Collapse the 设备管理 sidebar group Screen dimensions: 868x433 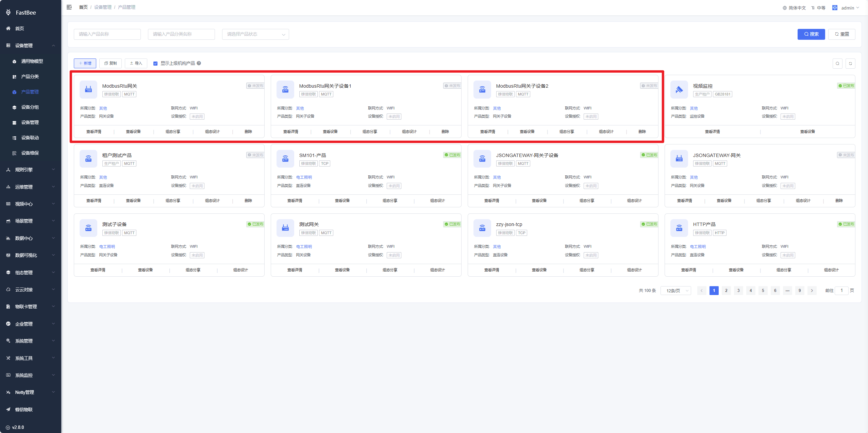tap(31, 46)
